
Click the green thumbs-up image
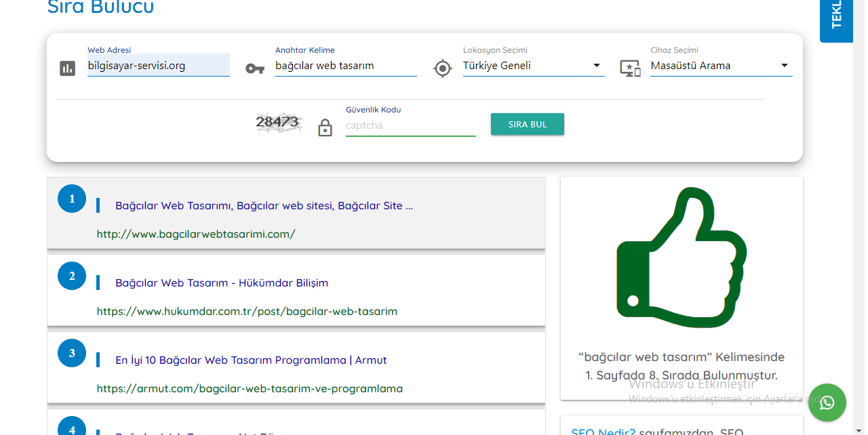682,259
